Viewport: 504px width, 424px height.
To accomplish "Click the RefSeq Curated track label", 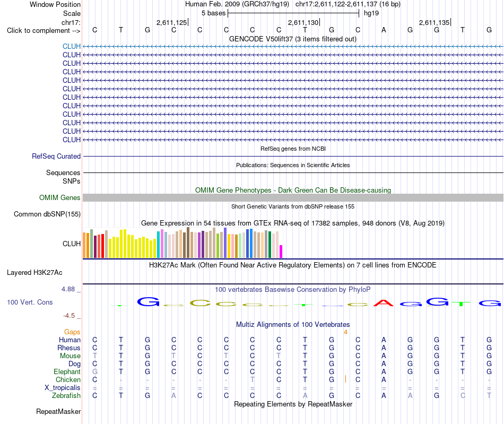I will (56, 156).
